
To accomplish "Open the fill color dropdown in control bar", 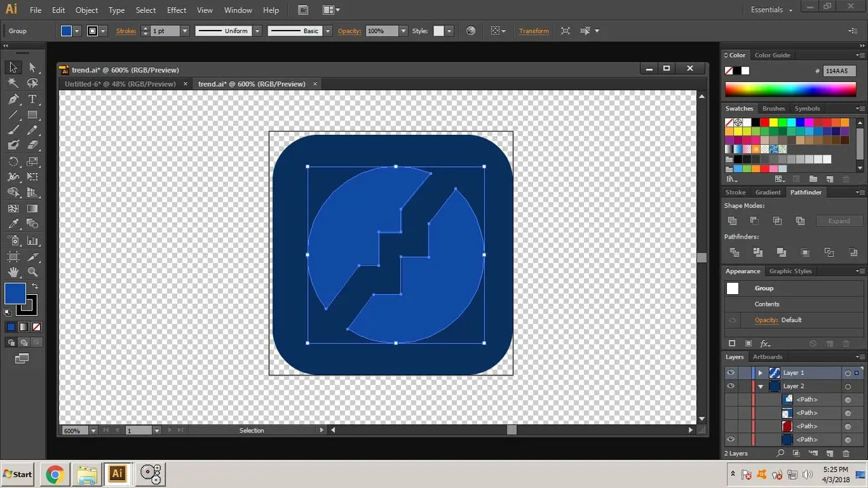I will coord(77,31).
